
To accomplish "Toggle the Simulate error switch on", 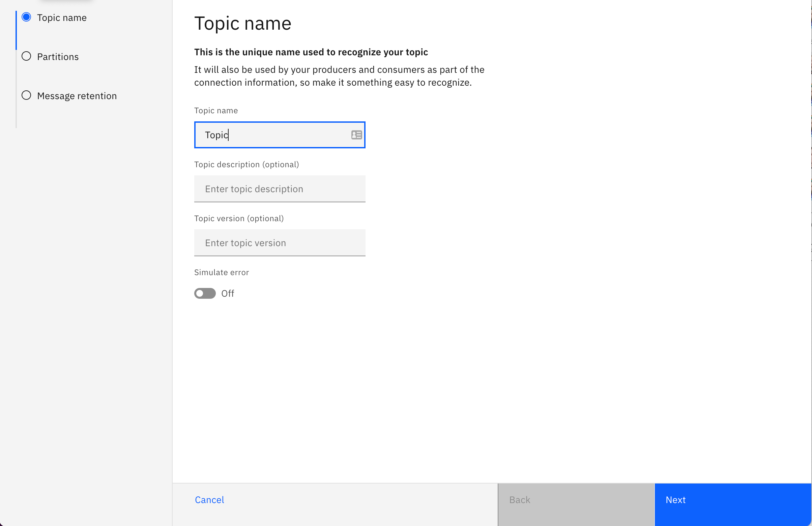I will click(x=205, y=293).
